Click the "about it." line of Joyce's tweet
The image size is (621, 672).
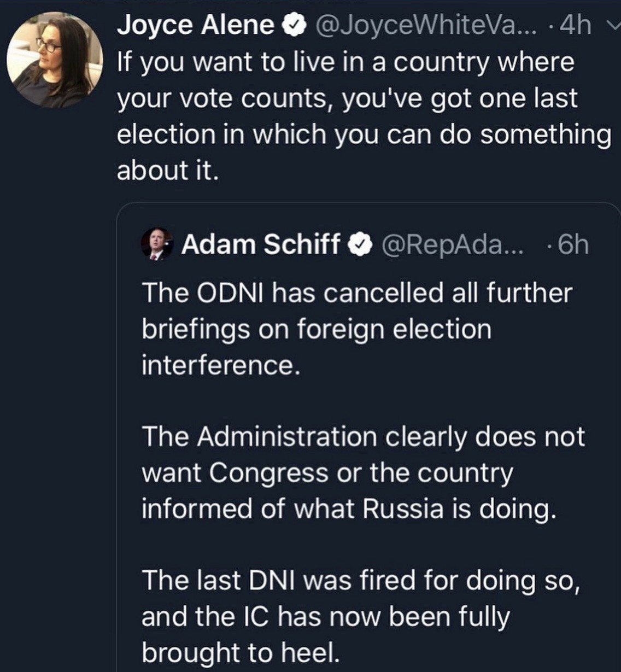(x=168, y=170)
